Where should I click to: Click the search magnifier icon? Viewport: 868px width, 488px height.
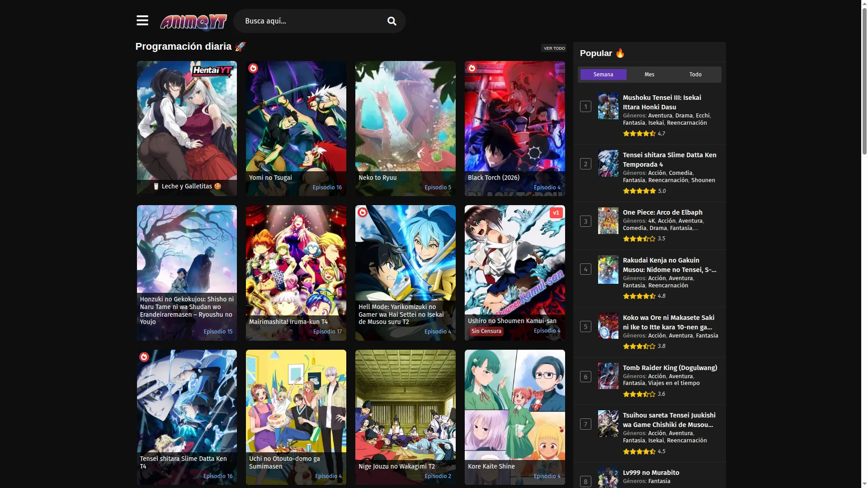click(x=392, y=21)
